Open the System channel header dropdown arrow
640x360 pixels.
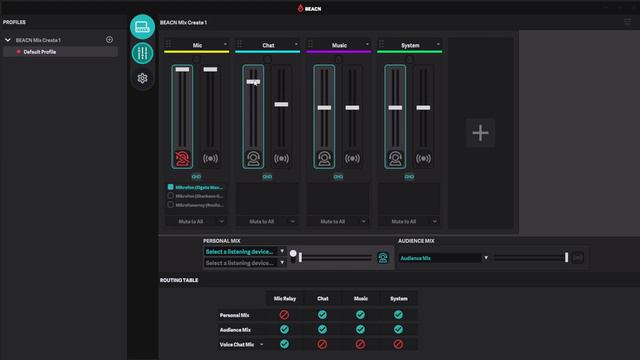tap(438, 44)
